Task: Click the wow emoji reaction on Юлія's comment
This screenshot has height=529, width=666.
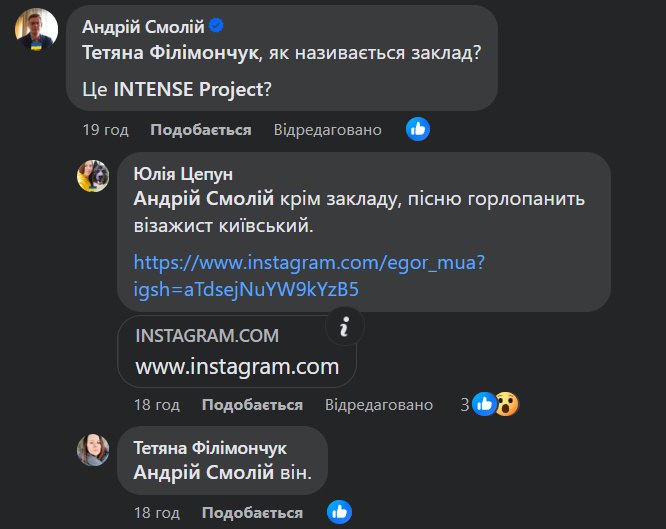Action: [x=507, y=404]
